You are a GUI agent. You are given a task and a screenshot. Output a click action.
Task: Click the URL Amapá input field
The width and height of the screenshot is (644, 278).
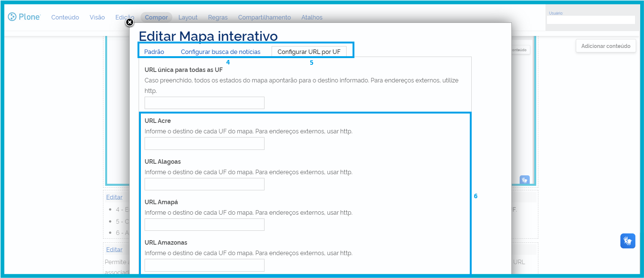click(205, 224)
